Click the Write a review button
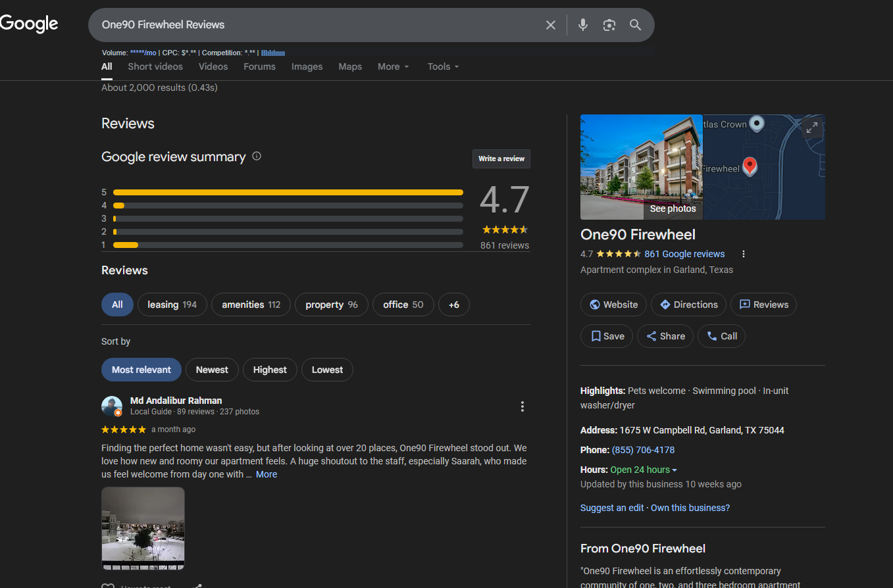The image size is (893, 588). point(501,159)
